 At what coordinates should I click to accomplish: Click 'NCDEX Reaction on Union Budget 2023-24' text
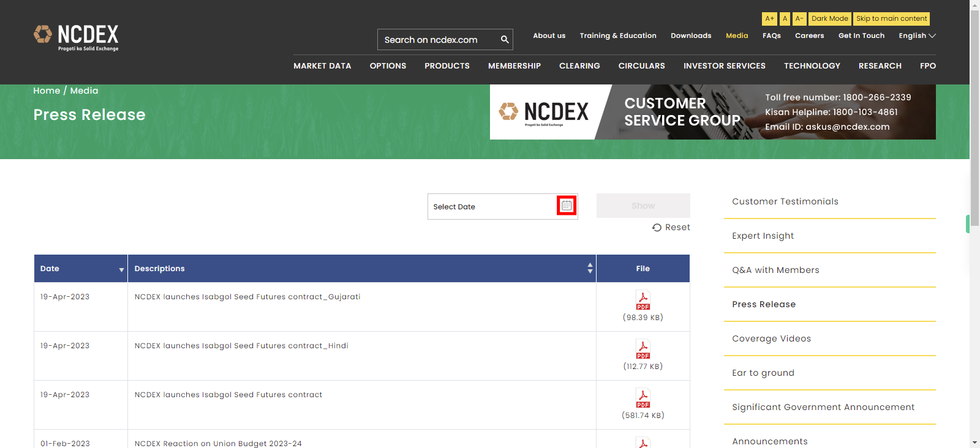pyautogui.click(x=218, y=444)
